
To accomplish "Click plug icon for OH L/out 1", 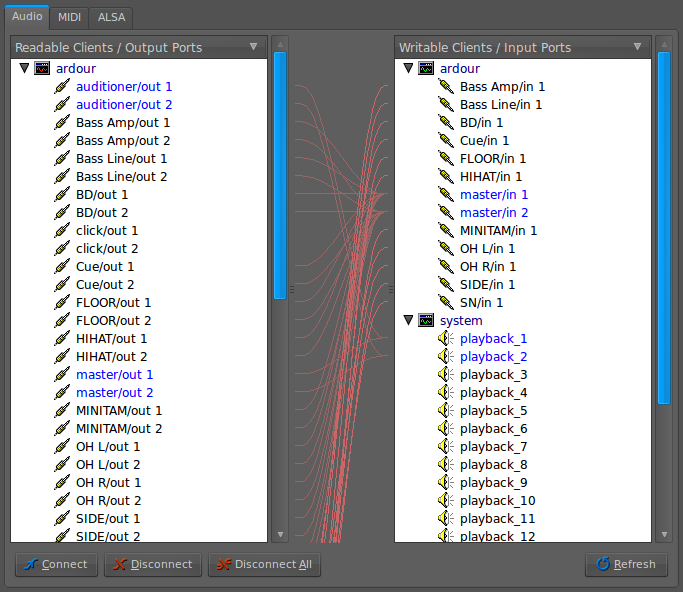I will (62, 447).
